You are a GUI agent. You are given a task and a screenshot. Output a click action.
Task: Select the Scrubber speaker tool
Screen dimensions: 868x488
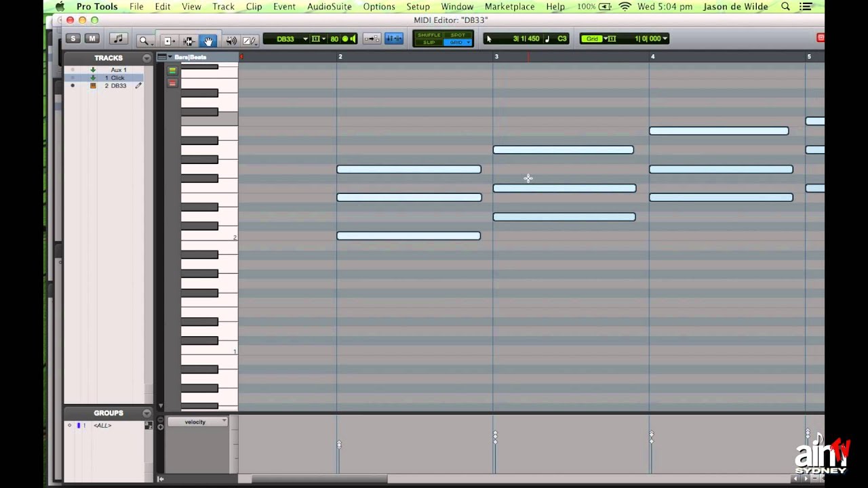pos(231,41)
